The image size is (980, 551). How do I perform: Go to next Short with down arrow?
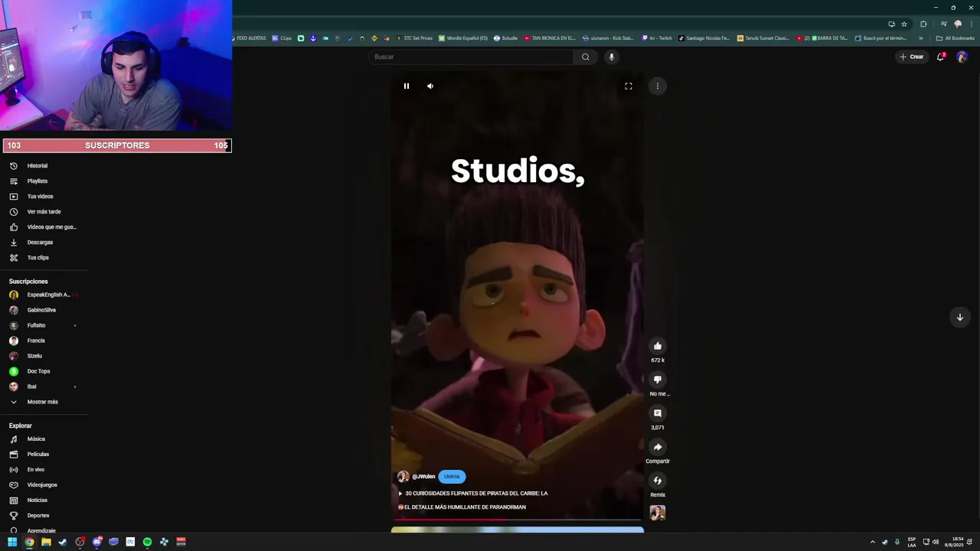(x=959, y=318)
